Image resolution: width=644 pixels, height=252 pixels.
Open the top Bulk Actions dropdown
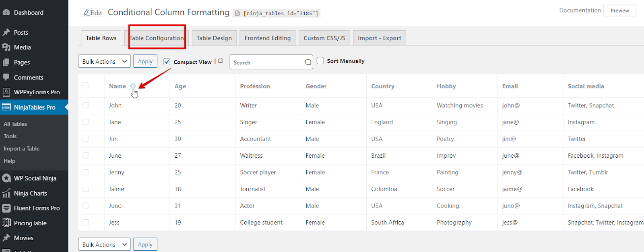pyautogui.click(x=104, y=62)
